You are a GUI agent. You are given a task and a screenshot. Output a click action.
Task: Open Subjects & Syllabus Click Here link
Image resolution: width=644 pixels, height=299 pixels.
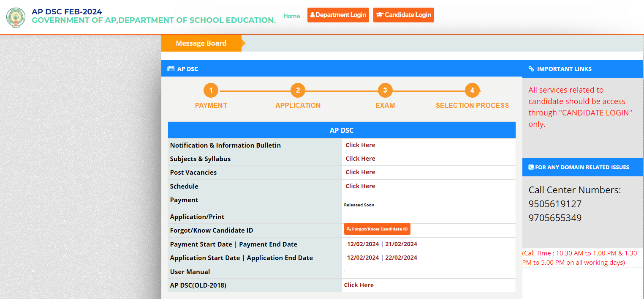(360, 159)
